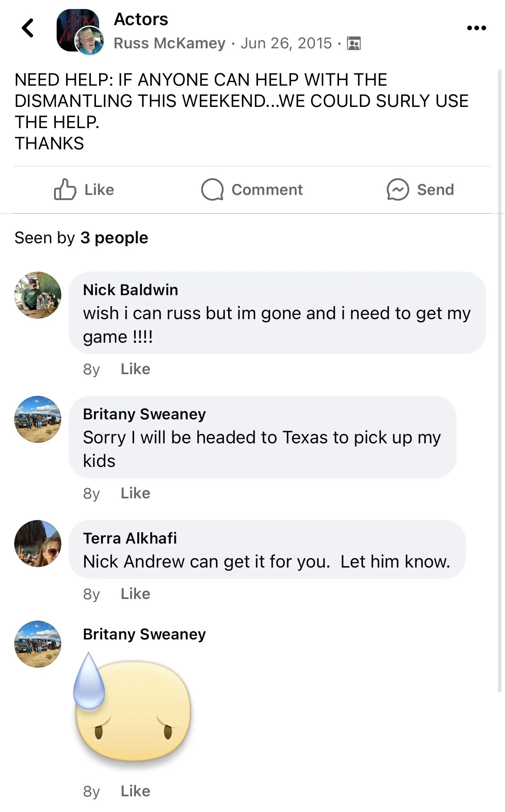Tap the Comment speech bubble icon
The height and width of the screenshot is (812, 505).
[212, 190]
